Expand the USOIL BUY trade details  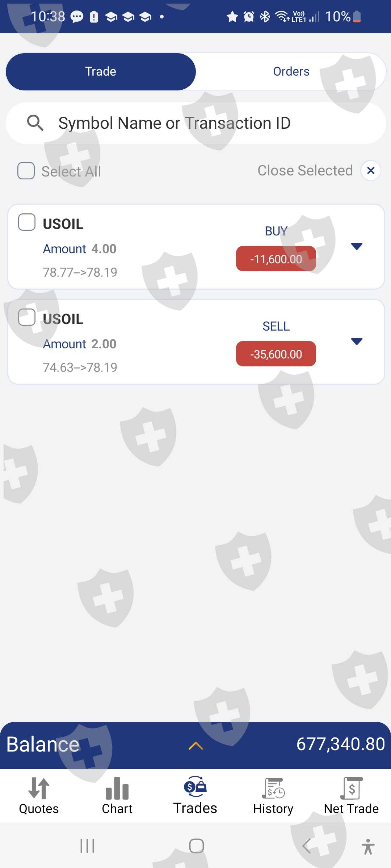point(357,247)
